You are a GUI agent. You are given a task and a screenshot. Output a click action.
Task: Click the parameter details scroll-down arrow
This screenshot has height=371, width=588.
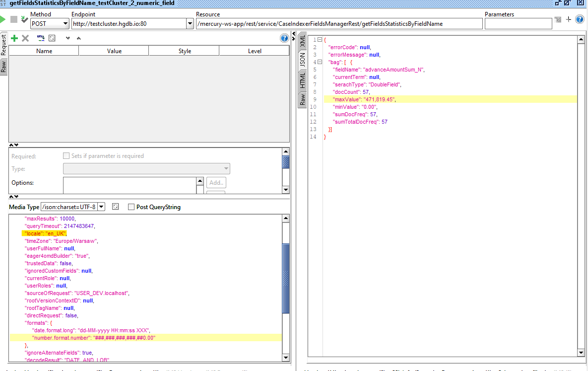tap(286, 190)
